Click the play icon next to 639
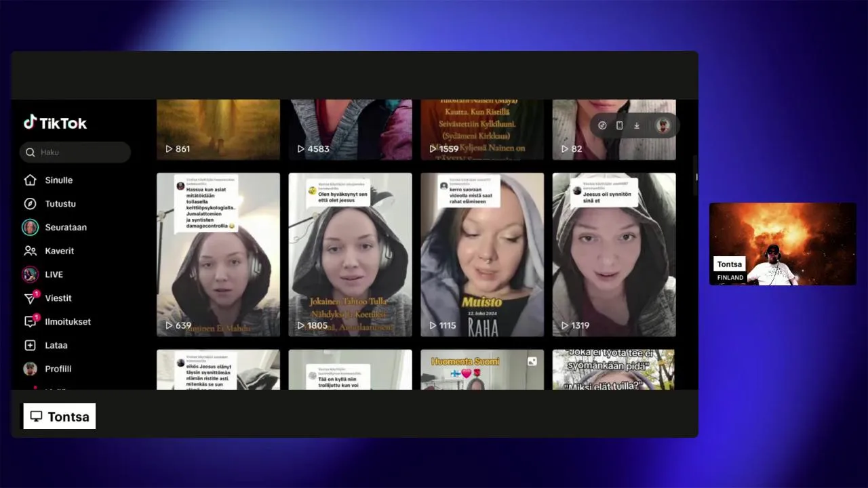 (169, 325)
